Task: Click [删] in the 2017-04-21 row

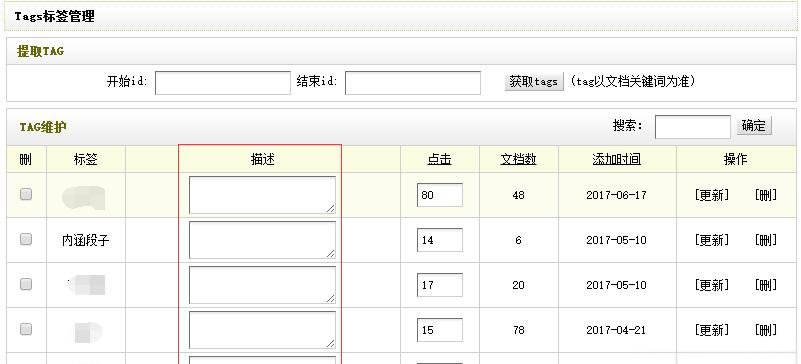Action: (766, 330)
